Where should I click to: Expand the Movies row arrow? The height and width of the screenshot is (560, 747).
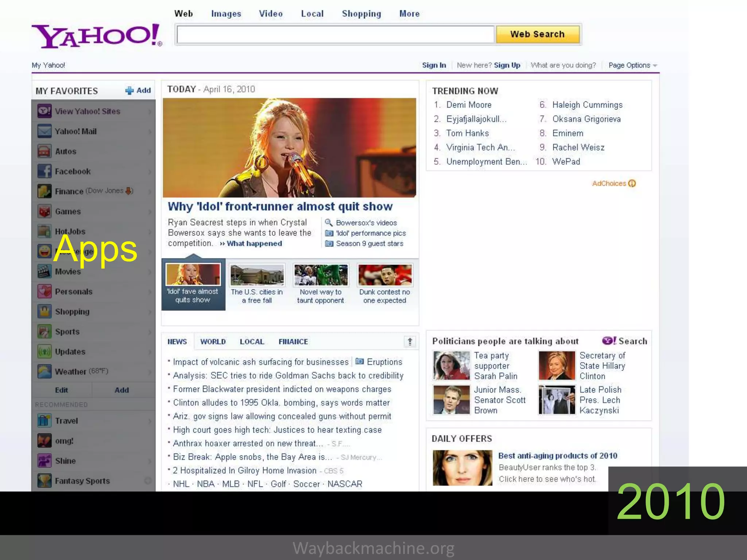pos(150,272)
